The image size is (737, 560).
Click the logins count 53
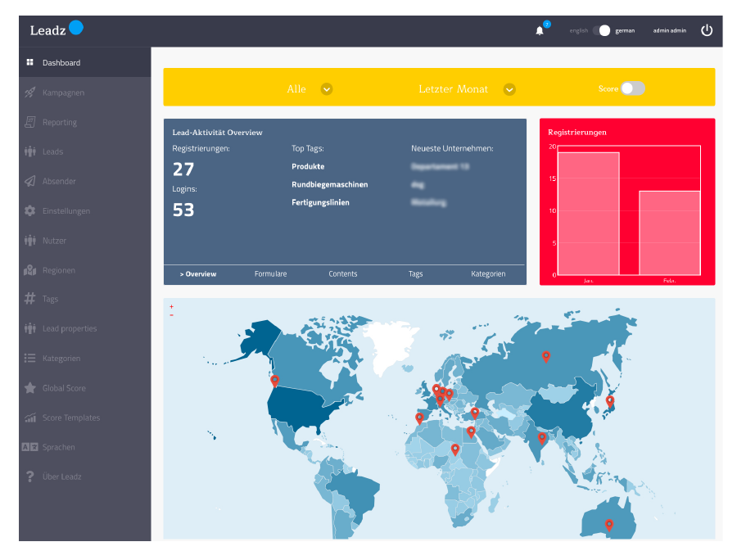pos(183,210)
